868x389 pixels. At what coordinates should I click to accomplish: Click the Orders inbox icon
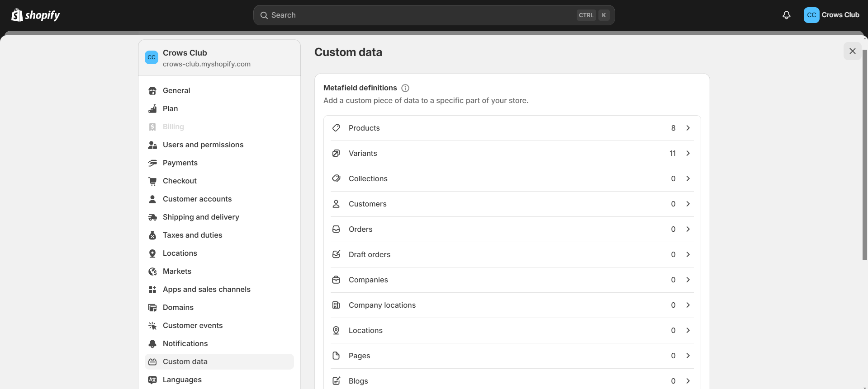click(336, 229)
